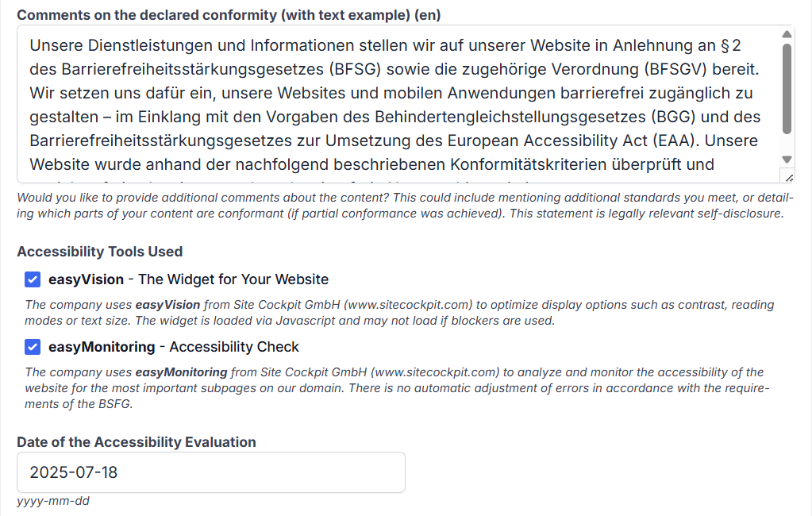Click the help text beneath the comments box
This screenshot has height=516, width=812.
397,206
